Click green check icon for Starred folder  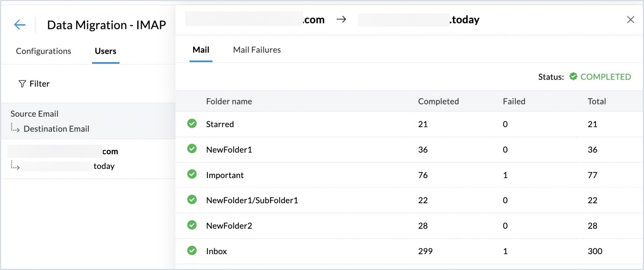tap(192, 124)
